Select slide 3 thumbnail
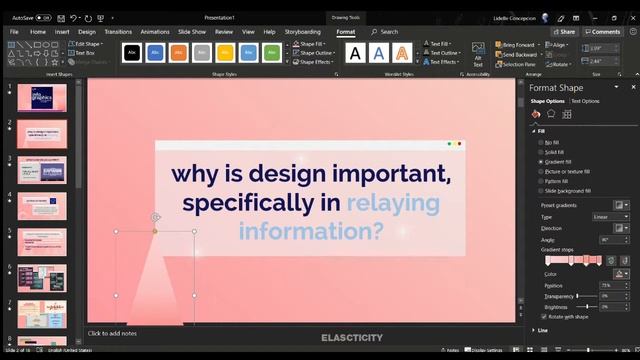Image resolution: width=640 pixels, height=360 pixels. 42,170
